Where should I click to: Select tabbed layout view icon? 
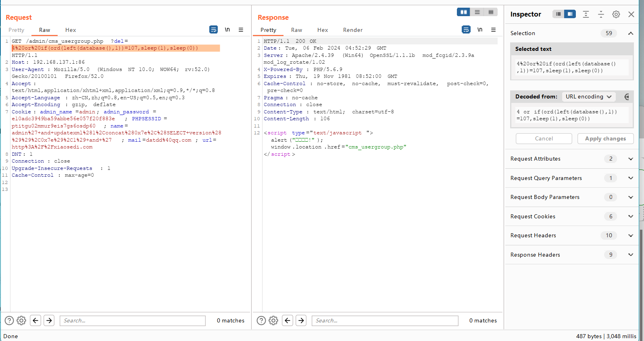click(491, 12)
